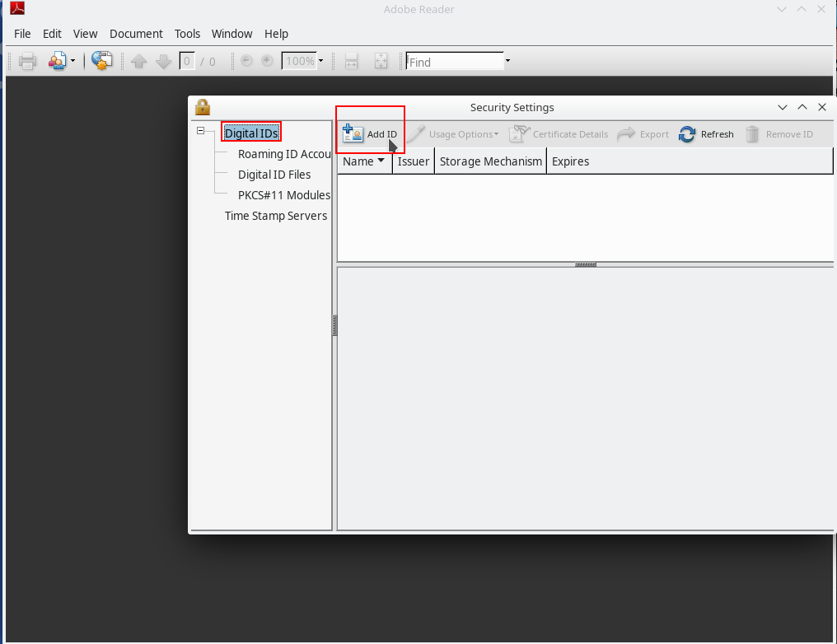
Task: Click the Add ID button
Action: (x=370, y=134)
